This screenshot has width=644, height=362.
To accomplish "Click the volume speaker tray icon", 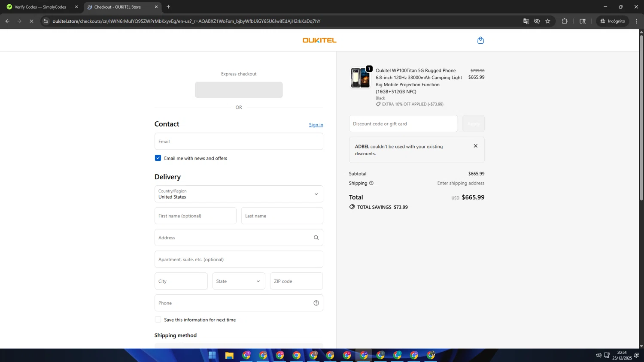I will point(598,355).
